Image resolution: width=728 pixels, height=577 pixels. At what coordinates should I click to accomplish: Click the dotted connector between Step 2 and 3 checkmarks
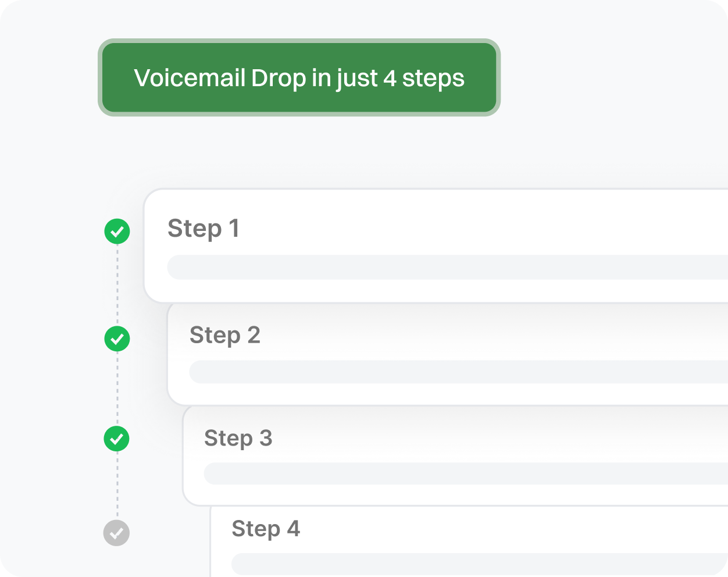[117, 389]
